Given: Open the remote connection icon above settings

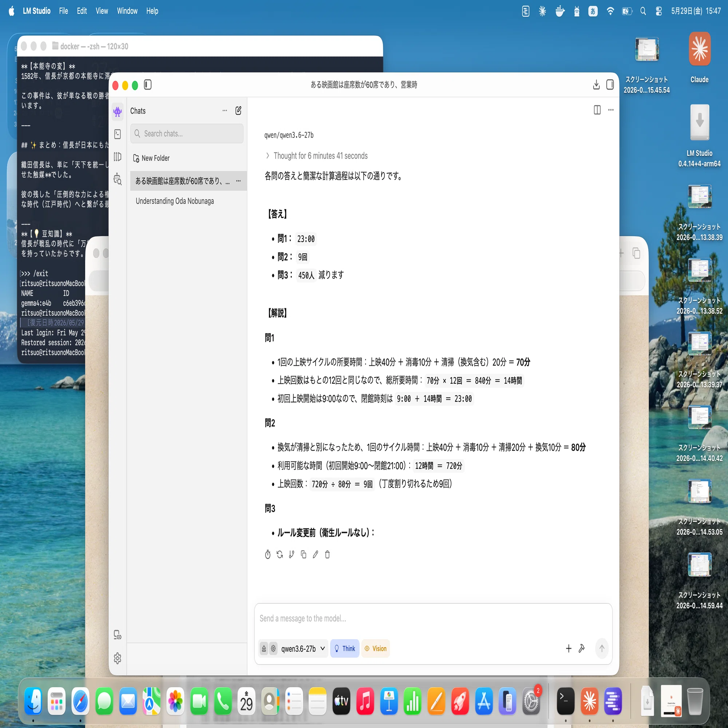Looking at the screenshot, I should 118,635.
